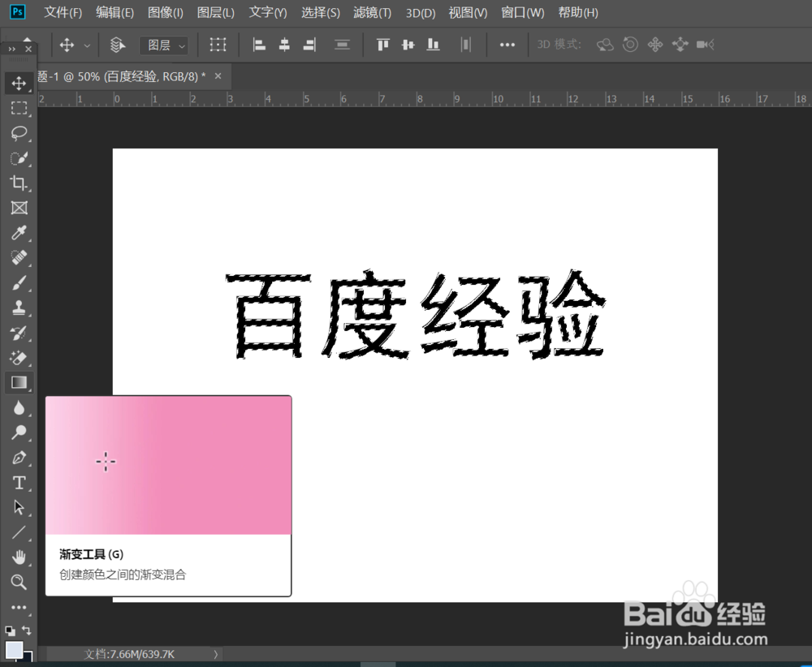Image resolution: width=812 pixels, height=667 pixels.
Task: Select the 3D pan mode icon
Action: (655, 45)
